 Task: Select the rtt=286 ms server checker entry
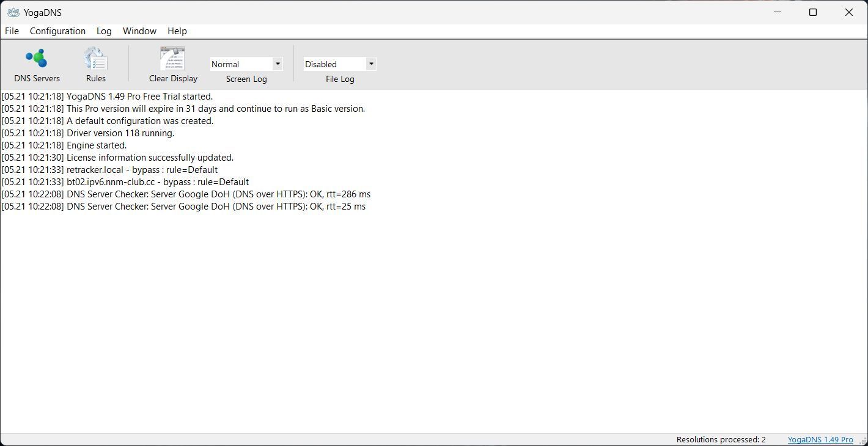click(186, 194)
